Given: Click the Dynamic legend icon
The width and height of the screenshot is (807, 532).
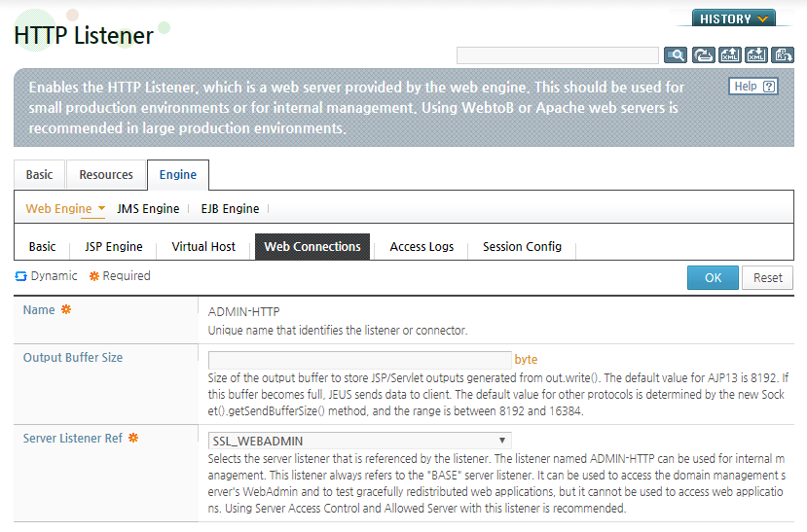Looking at the screenshot, I should (x=20, y=276).
